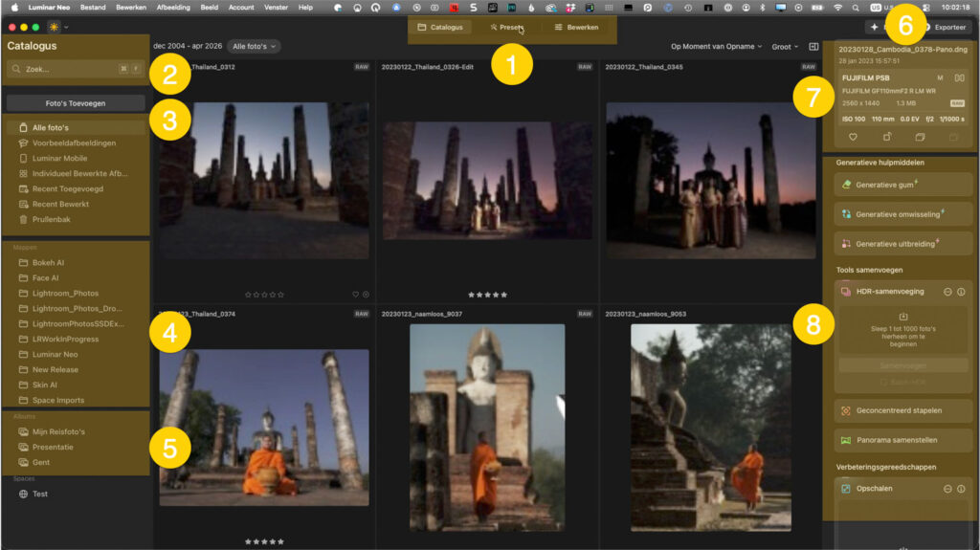Image resolution: width=980 pixels, height=550 pixels.
Task: Click the graduation cap icon for Voorbeeldafbeeldingen
Action: [23, 143]
